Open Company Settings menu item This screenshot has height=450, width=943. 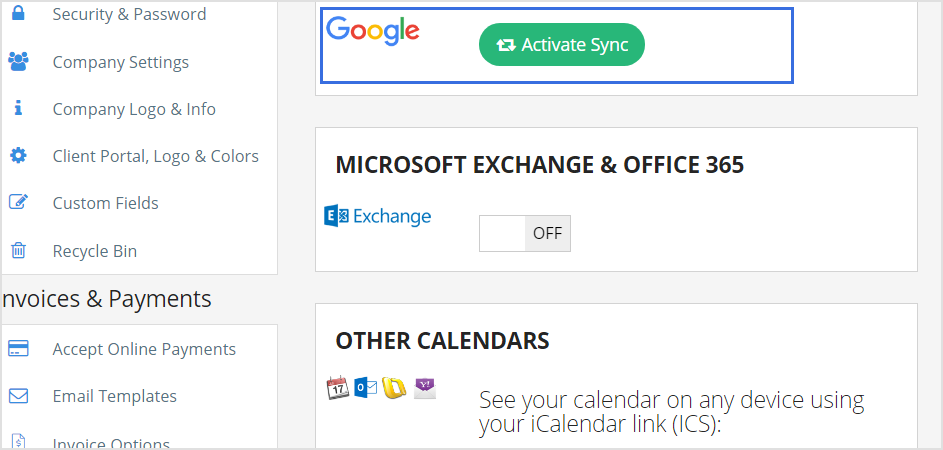point(120,62)
